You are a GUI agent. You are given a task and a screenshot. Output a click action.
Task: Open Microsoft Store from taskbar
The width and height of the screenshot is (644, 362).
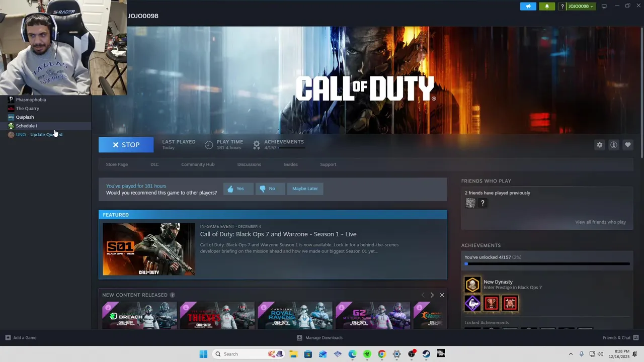tap(308, 354)
